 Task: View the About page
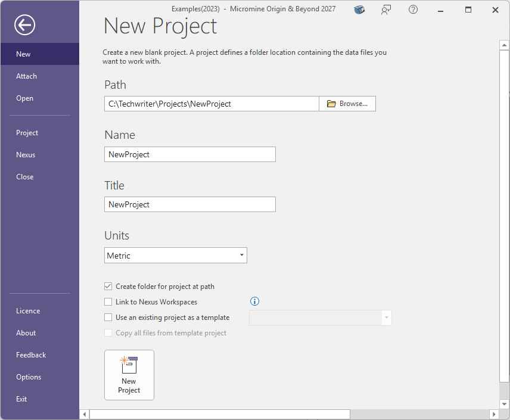pyautogui.click(x=40, y=333)
